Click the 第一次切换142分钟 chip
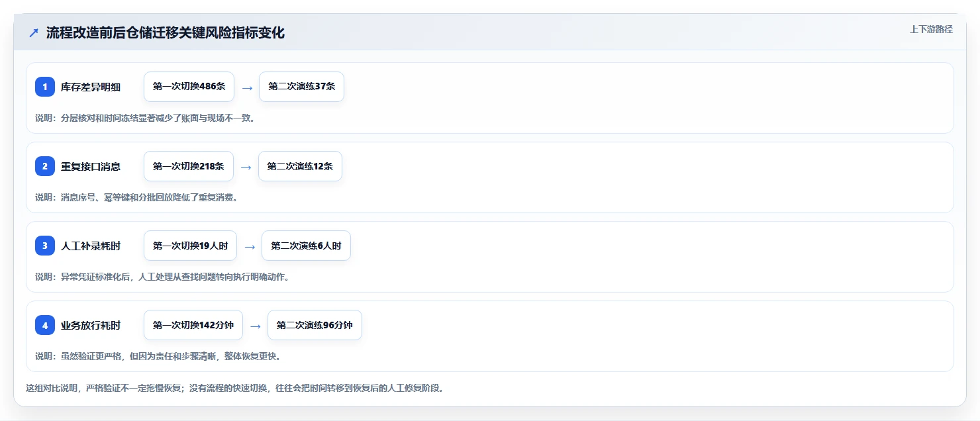980x421 pixels. pos(193,325)
